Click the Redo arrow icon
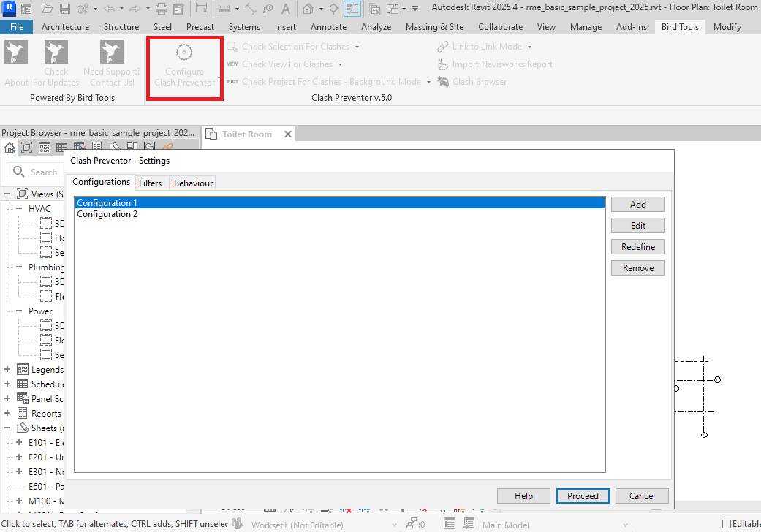The image size is (761, 532). (135, 8)
